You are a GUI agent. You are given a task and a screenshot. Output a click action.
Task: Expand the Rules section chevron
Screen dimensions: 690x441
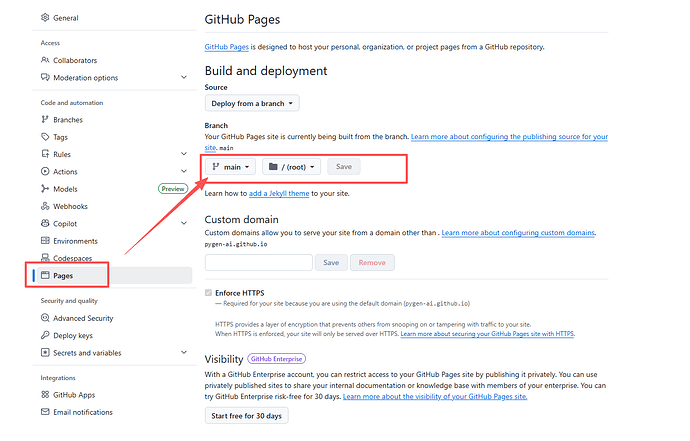click(184, 154)
